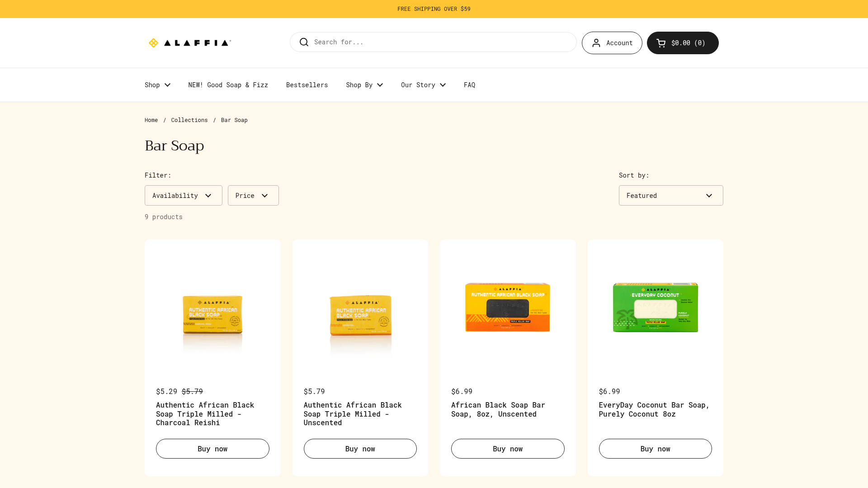
Task: Click the search magnifier icon
Action: pos(304,42)
